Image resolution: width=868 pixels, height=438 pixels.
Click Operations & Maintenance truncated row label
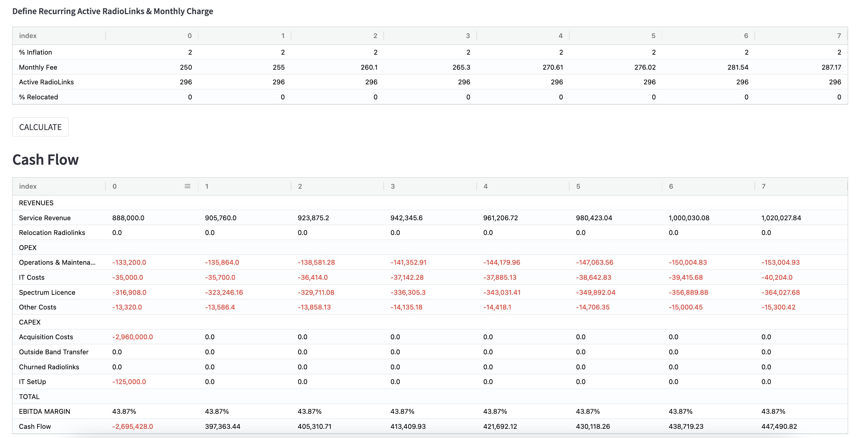pyautogui.click(x=57, y=263)
